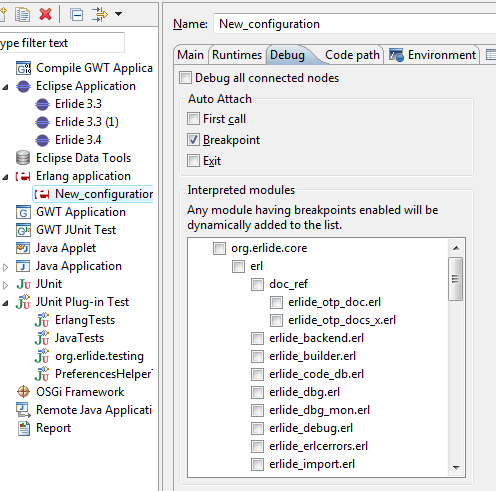The width and height of the screenshot is (496, 491).
Task: Click the Name text field
Action: [x=355, y=24]
